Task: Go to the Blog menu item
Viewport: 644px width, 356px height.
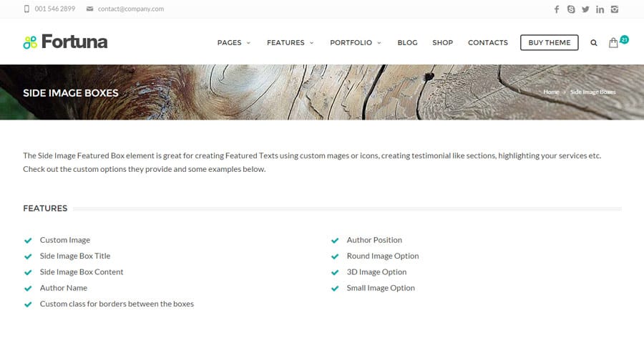Action: pyautogui.click(x=407, y=43)
